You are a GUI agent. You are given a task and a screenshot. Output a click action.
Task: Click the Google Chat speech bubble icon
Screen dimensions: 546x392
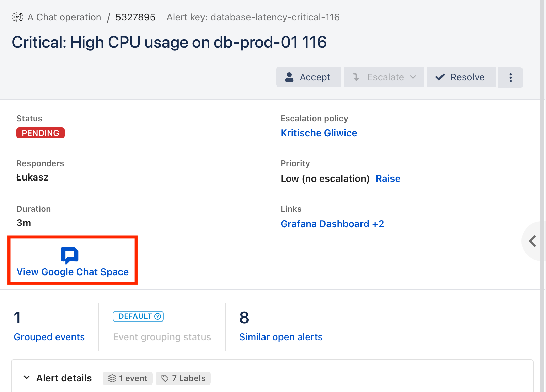coord(70,255)
